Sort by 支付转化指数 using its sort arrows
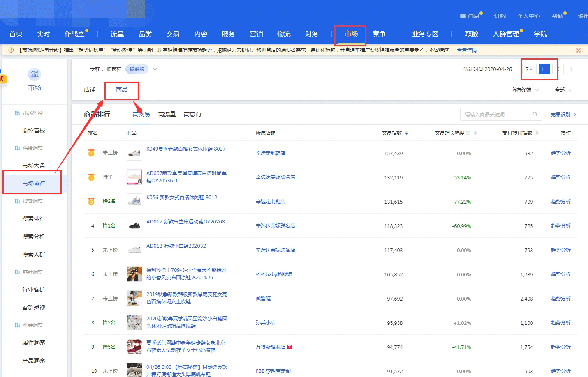This screenshot has width=588, height=377. tap(537, 133)
